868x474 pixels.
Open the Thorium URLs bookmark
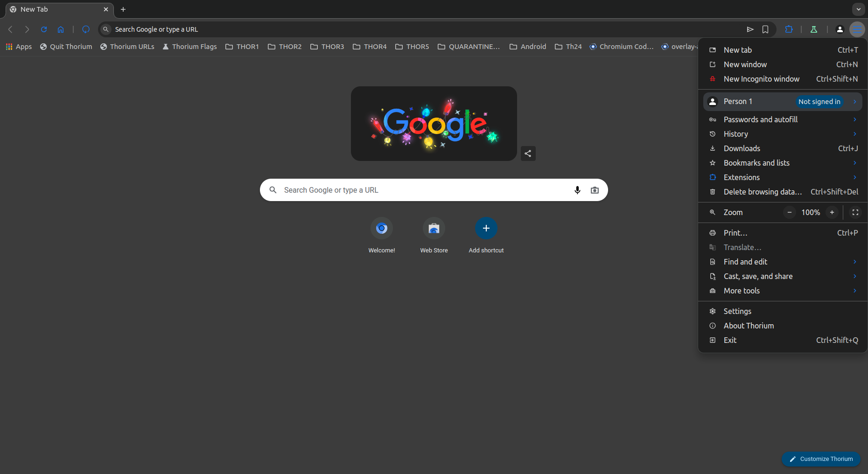click(x=127, y=47)
